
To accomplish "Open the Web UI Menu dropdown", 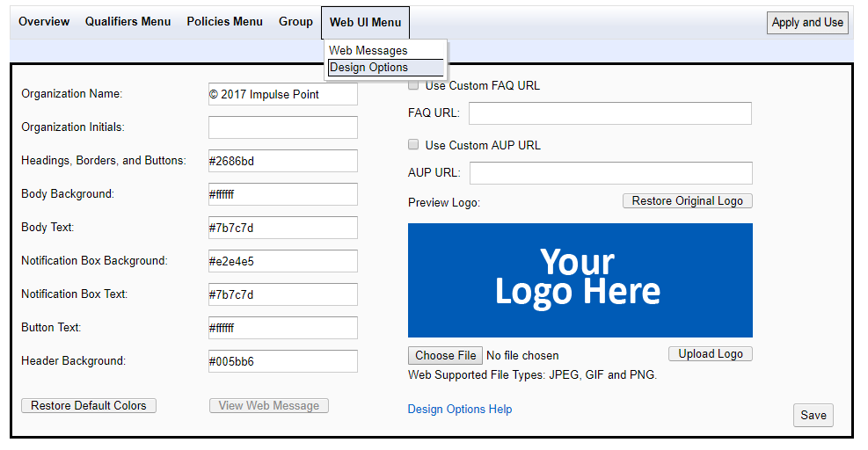I will click(365, 23).
